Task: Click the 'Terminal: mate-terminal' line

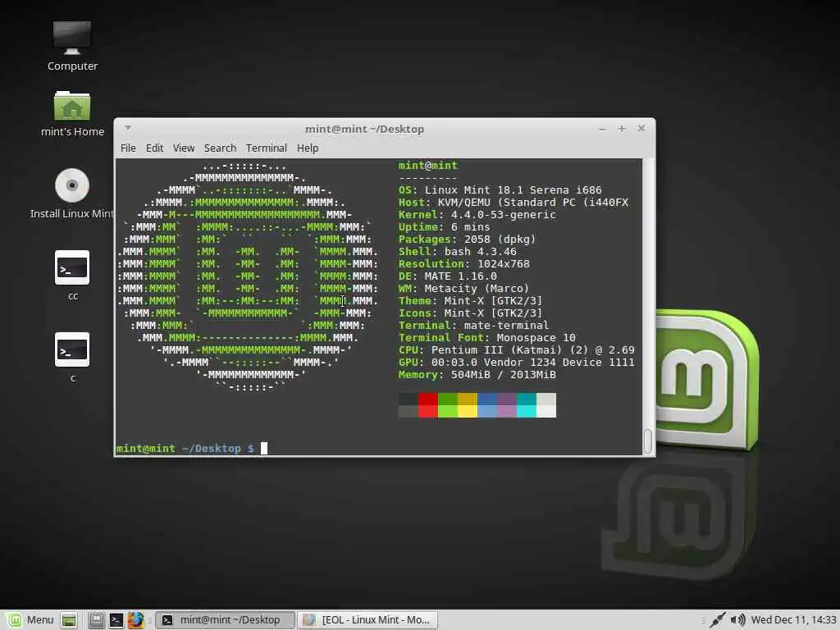Action: [473, 326]
